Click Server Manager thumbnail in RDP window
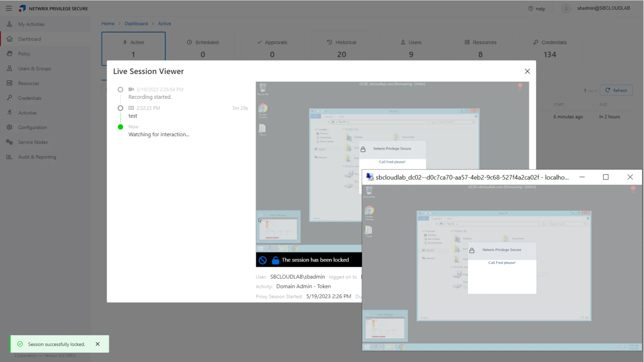 click(x=385, y=326)
